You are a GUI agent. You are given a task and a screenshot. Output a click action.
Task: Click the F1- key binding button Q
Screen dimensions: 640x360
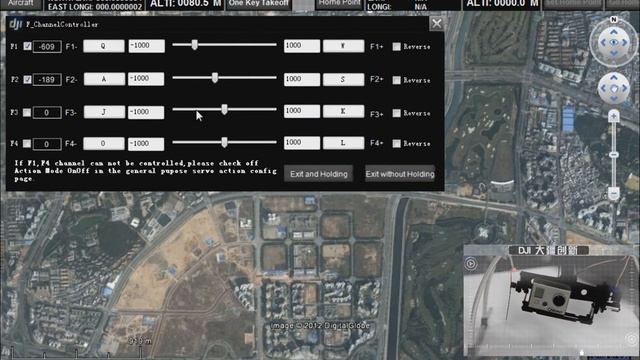point(104,46)
